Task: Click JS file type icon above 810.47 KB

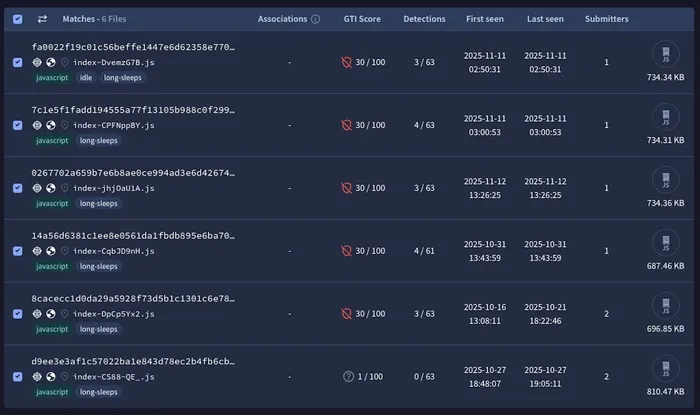Action: tap(666, 369)
